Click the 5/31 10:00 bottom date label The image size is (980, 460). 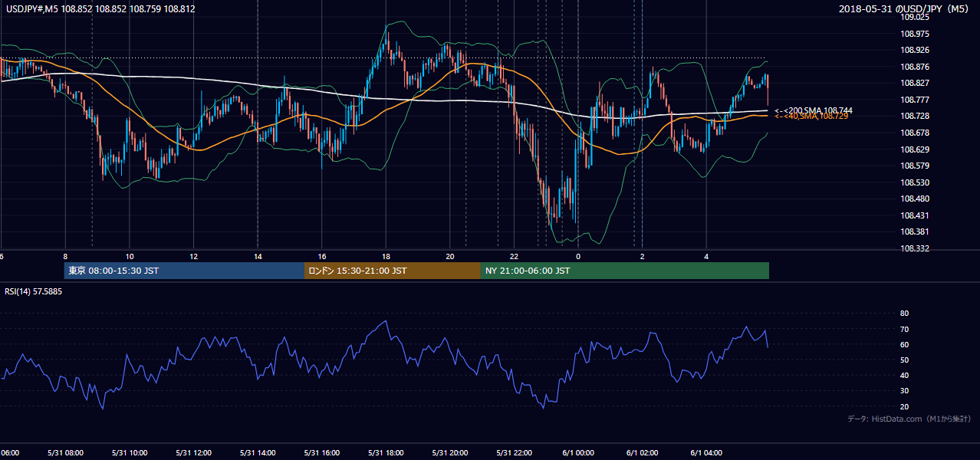(x=129, y=452)
